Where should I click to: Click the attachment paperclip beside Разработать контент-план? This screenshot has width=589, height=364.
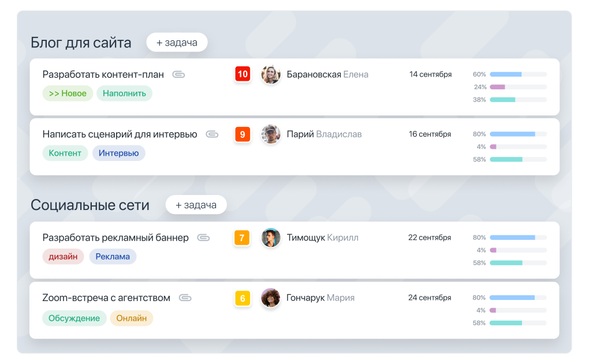pos(178,74)
